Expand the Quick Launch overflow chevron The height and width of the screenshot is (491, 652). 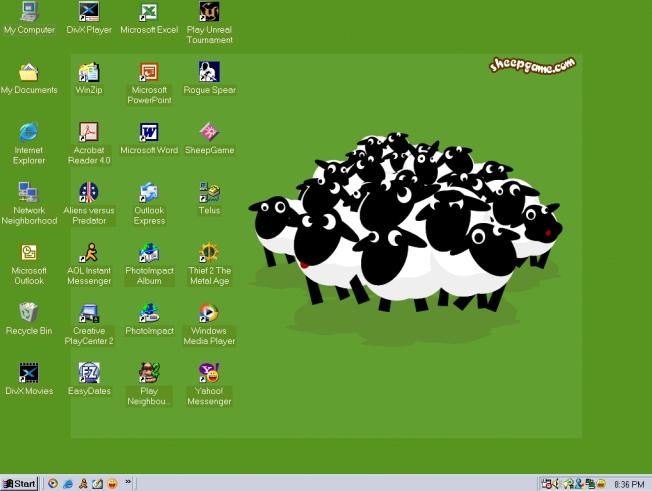point(128,482)
